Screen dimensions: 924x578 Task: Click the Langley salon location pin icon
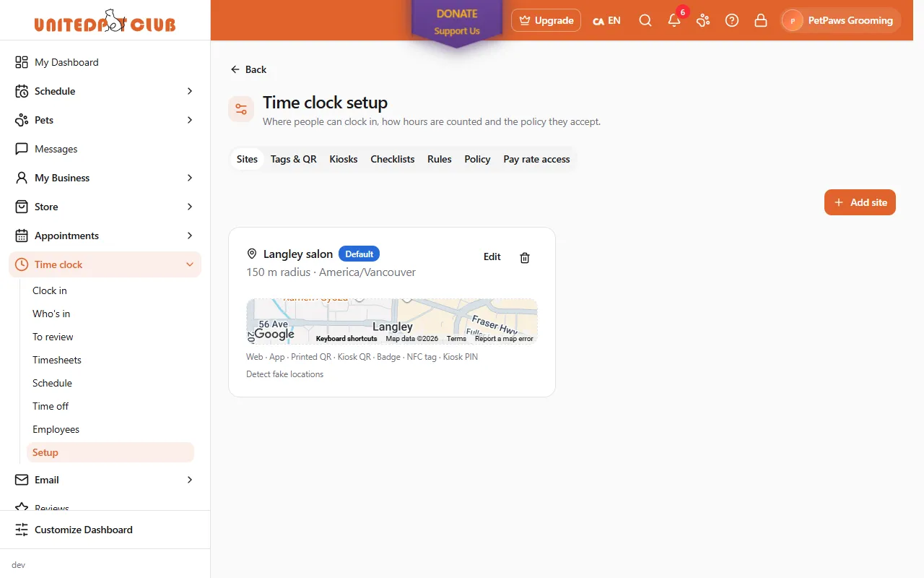[252, 254]
